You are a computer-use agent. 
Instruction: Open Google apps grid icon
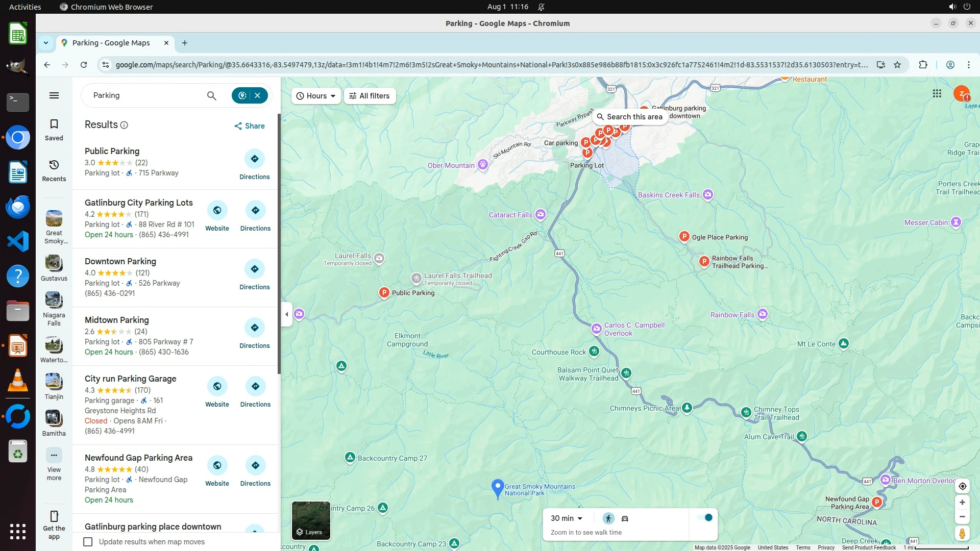[x=937, y=93]
